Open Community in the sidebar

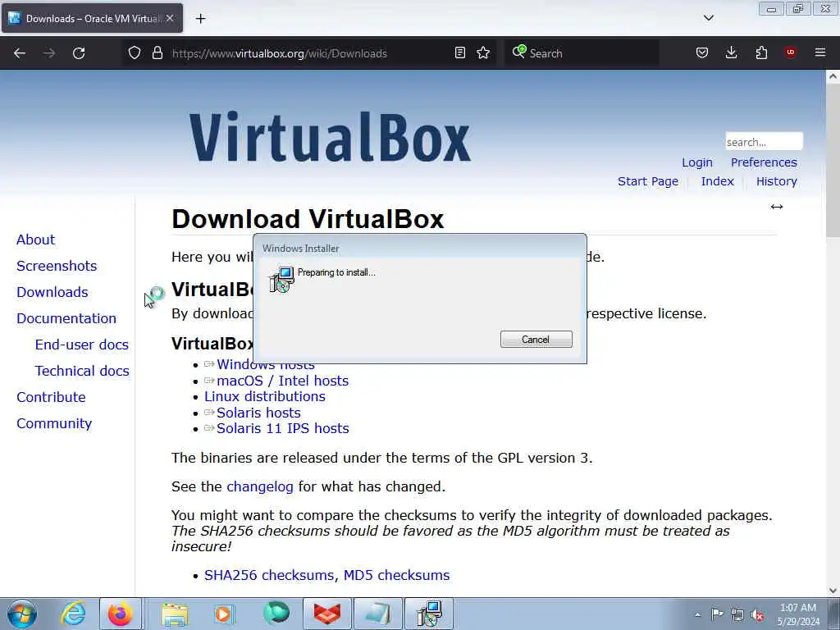tap(54, 423)
